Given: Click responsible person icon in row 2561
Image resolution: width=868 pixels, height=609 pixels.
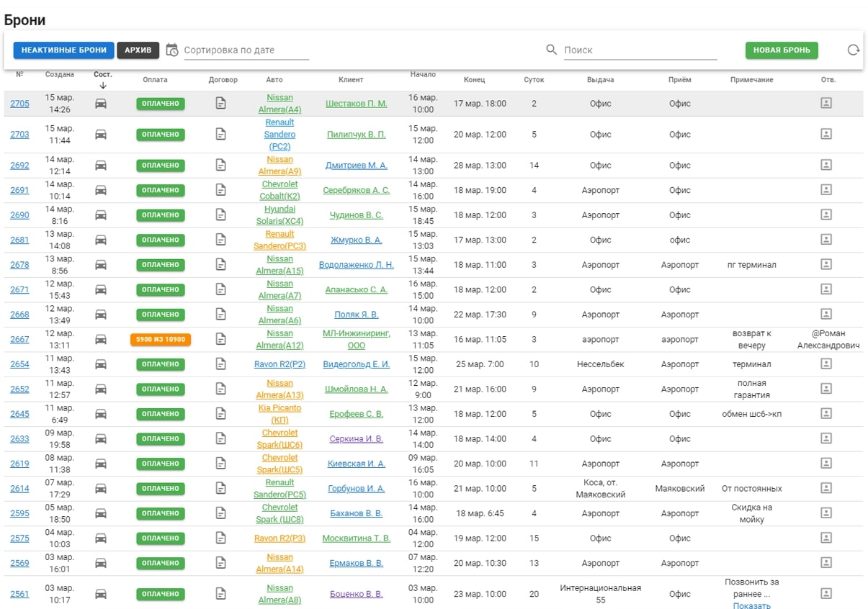Looking at the screenshot, I should pos(826,593).
